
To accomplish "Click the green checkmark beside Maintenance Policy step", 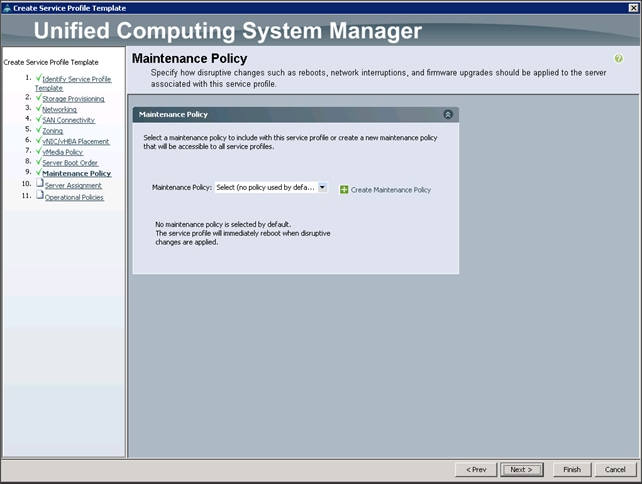I will tap(38, 172).
